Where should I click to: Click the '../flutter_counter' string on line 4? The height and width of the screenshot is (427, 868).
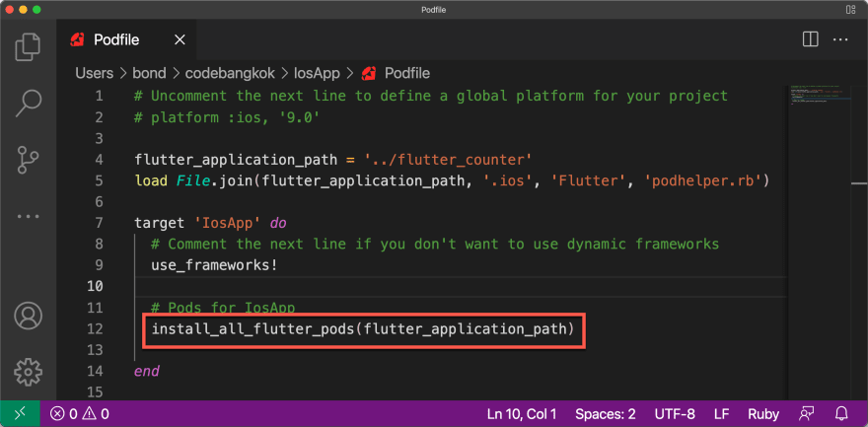click(448, 160)
